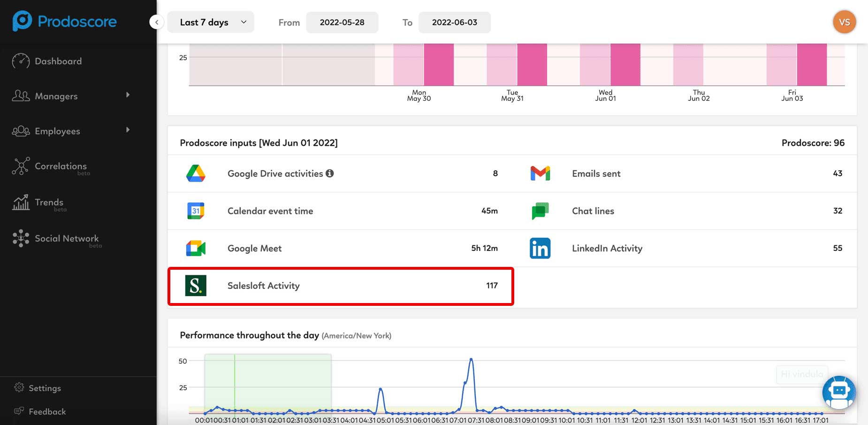Click the Google Meet value 5h 12m

pyautogui.click(x=485, y=248)
